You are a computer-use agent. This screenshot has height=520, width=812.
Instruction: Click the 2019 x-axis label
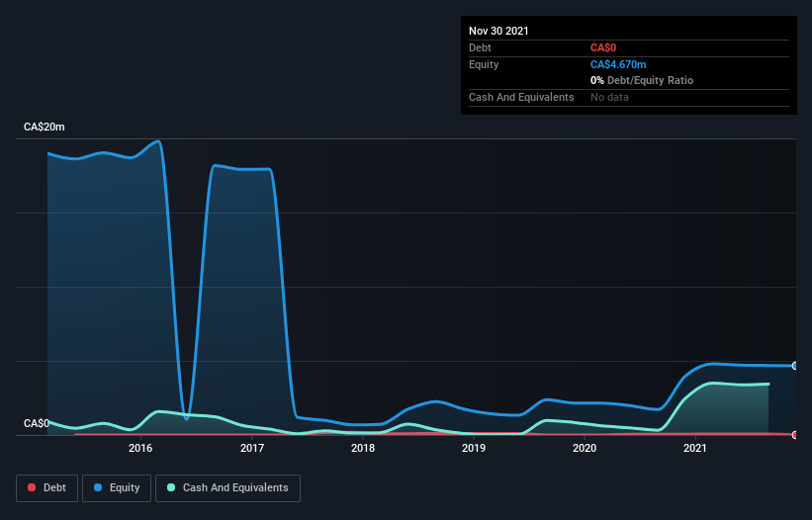tap(474, 448)
